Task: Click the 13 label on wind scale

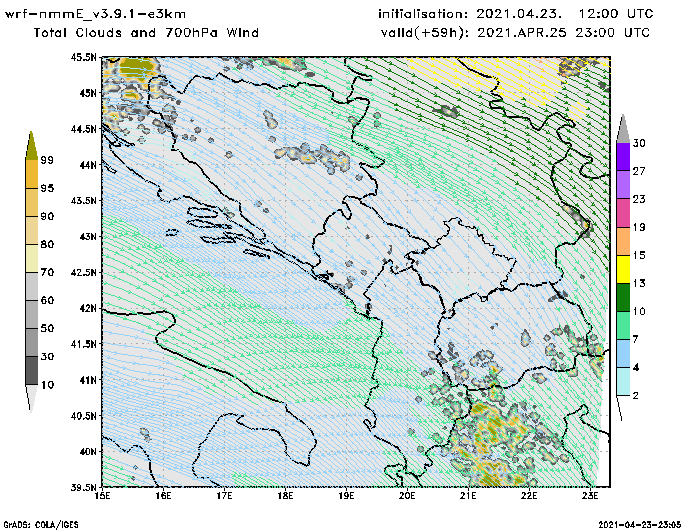Action: click(639, 284)
